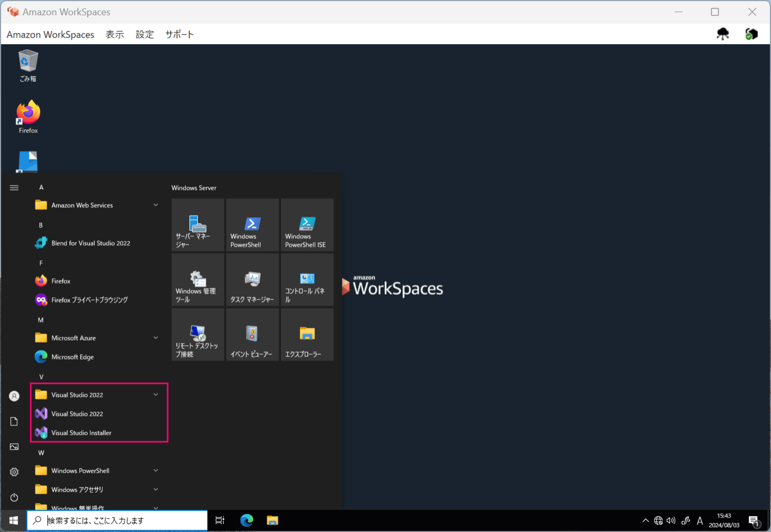The height and width of the screenshot is (532, 771).
Task: Launch Firefox from the app list
Action: coord(97,281)
